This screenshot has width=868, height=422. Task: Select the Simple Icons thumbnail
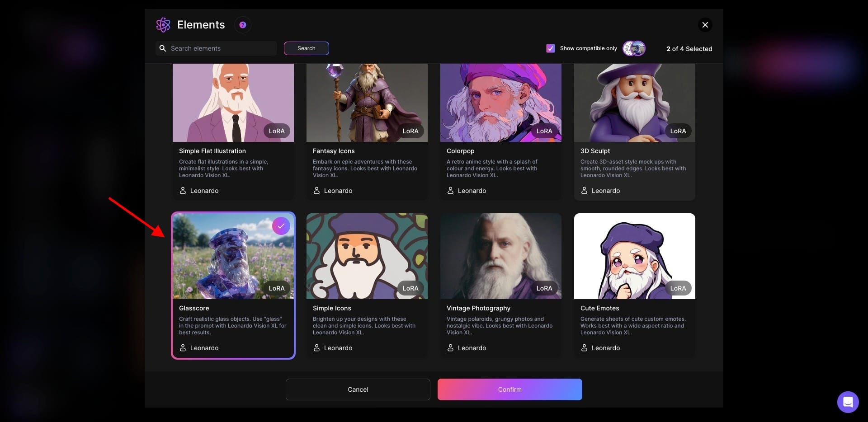pyautogui.click(x=367, y=256)
